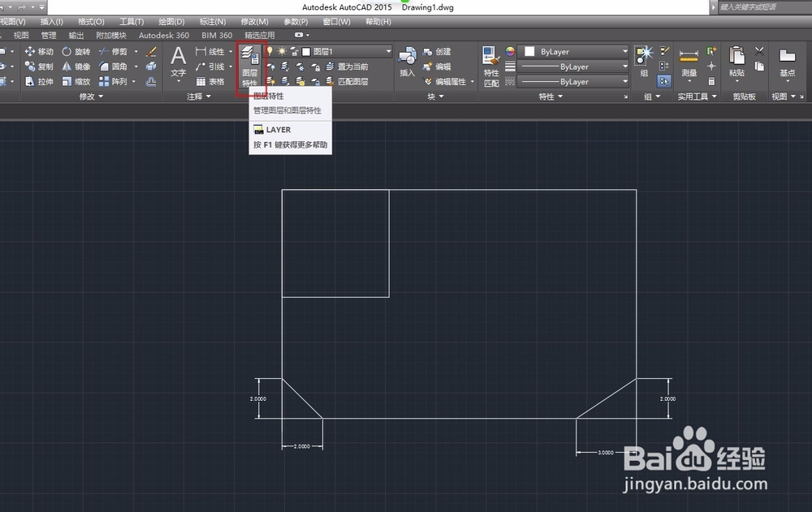Select the Text (文字) tool
This screenshot has height=512, width=812.
(x=178, y=62)
